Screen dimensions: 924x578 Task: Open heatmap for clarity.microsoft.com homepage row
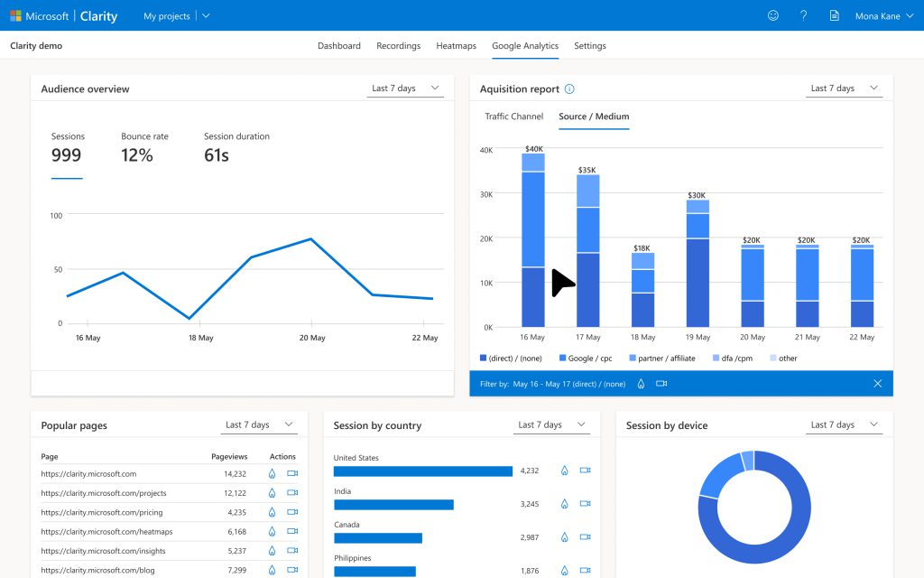coord(272,473)
